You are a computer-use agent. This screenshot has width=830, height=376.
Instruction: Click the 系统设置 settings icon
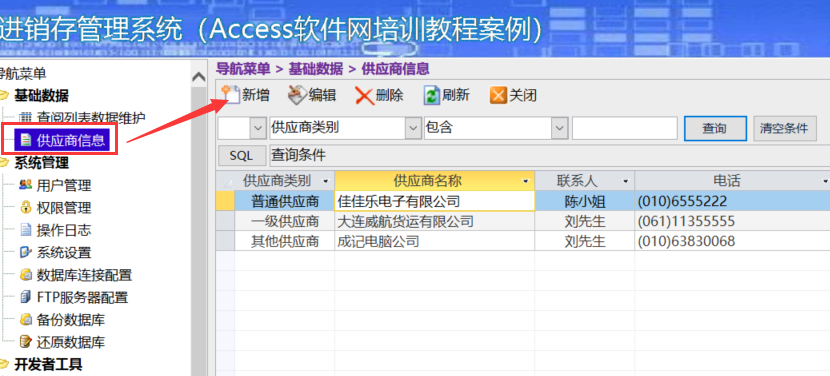pos(25,253)
